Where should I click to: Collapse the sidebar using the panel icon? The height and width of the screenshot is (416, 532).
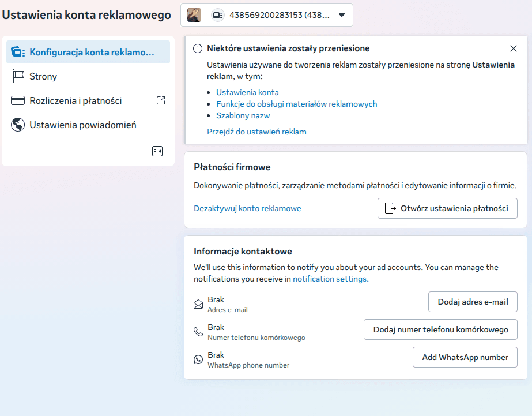point(157,151)
